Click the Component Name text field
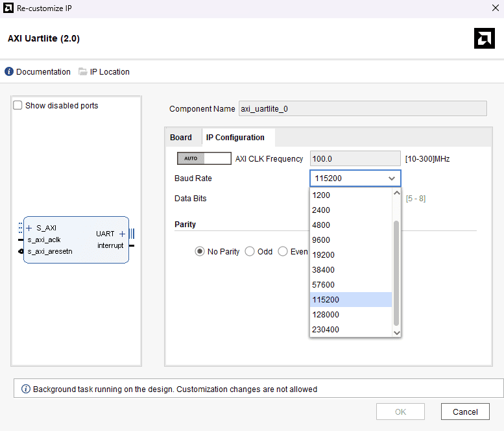Screen dimensions: 504x431 click(362, 109)
